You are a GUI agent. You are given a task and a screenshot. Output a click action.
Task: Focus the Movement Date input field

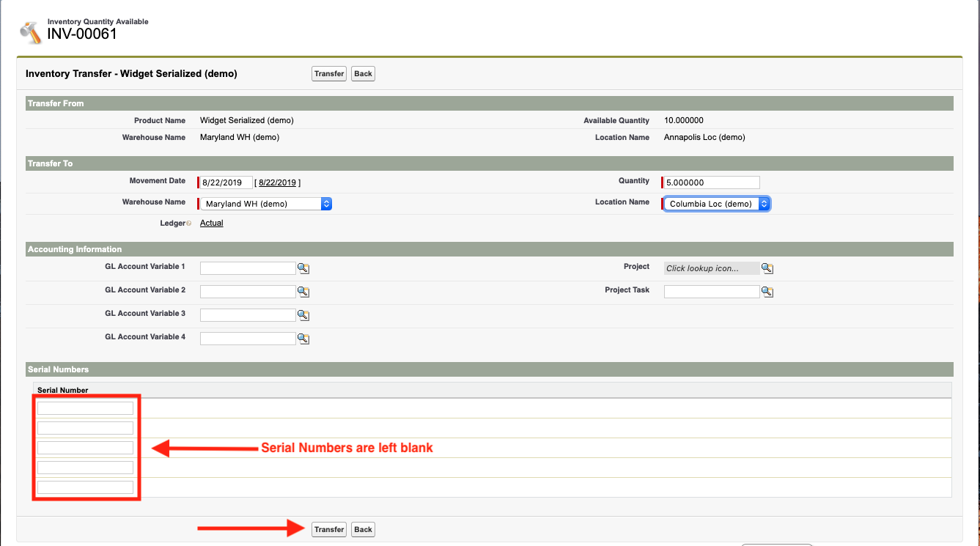[x=226, y=182]
